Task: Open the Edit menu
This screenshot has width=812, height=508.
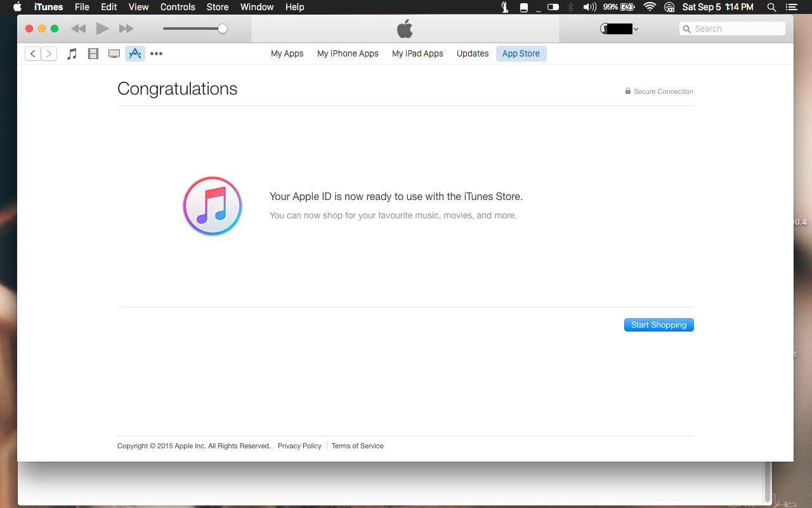Action: click(109, 7)
